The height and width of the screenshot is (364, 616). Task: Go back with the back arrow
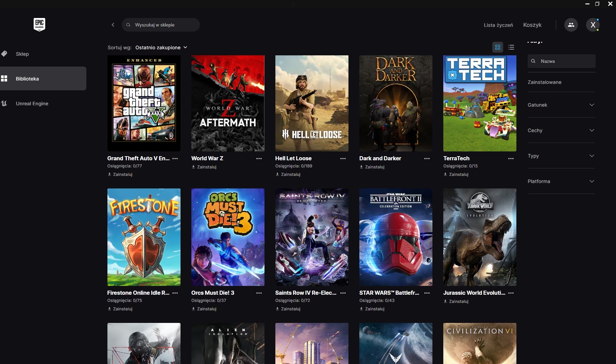click(x=113, y=25)
